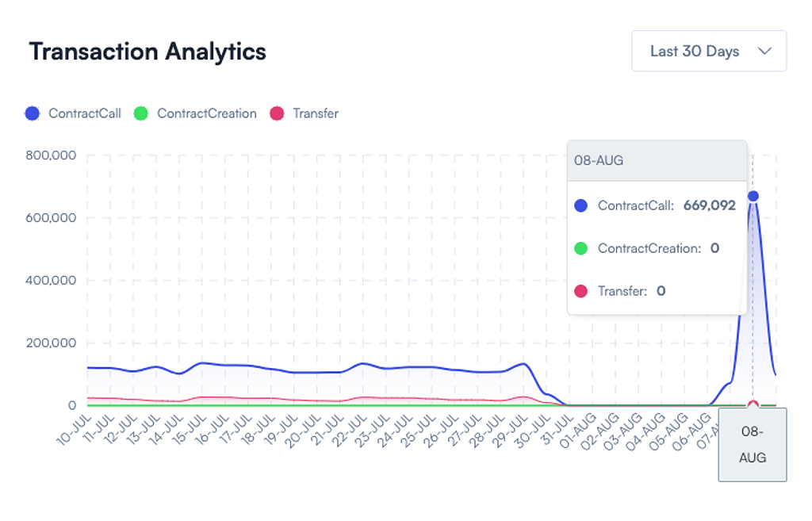Click green ContractCreation dot in tooltip
This screenshot has width=812, height=521.
(x=580, y=248)
